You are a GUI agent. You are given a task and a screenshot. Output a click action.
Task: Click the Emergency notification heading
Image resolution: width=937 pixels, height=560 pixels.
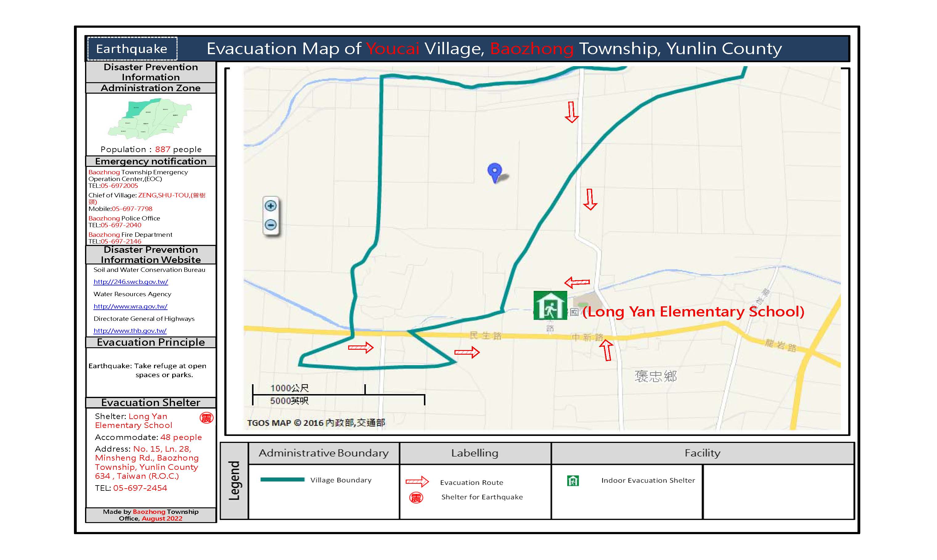tap(151, 161)
